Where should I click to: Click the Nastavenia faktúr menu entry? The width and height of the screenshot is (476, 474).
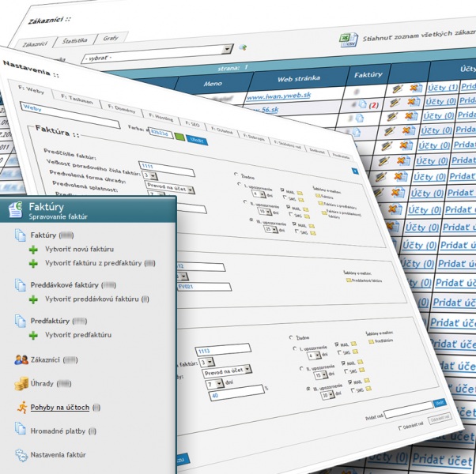click(x=58, y=454)
